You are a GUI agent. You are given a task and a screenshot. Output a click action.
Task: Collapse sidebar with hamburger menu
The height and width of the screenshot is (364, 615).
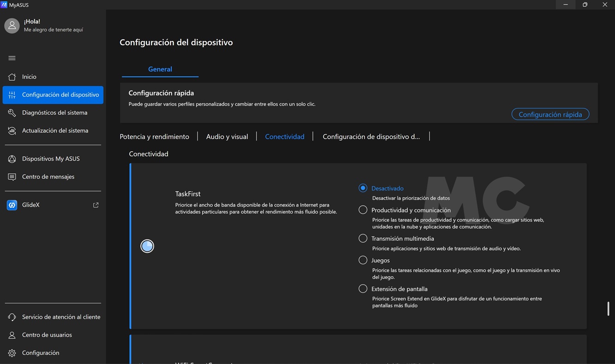pos(12,58)
